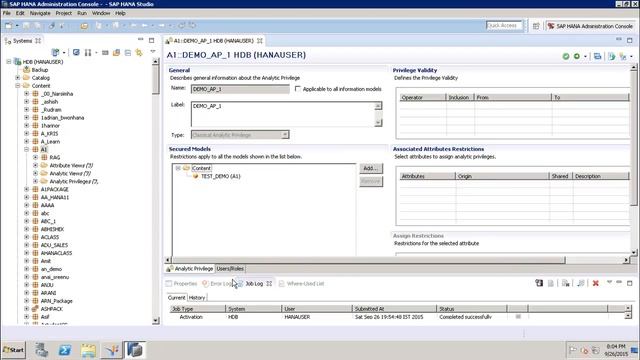640x360 pixels.
Task: Click the Remove button for Secured Models
Action: [x=371, y=181]
